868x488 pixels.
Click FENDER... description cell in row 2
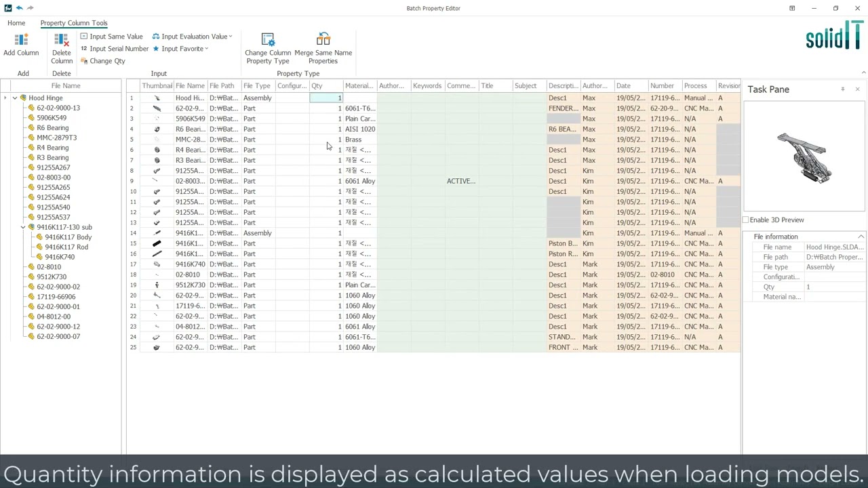564,108
